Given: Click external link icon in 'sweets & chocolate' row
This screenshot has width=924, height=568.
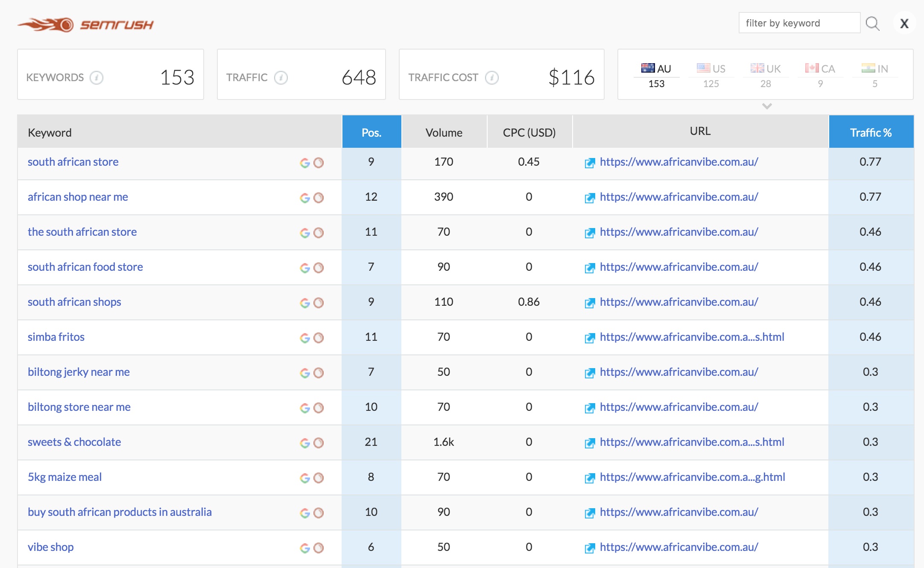Looking at the screenshot, I should coord(590,443).
